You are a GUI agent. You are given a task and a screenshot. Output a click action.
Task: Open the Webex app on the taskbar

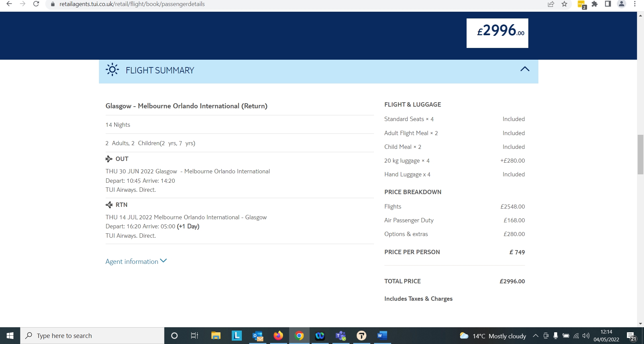320,336
